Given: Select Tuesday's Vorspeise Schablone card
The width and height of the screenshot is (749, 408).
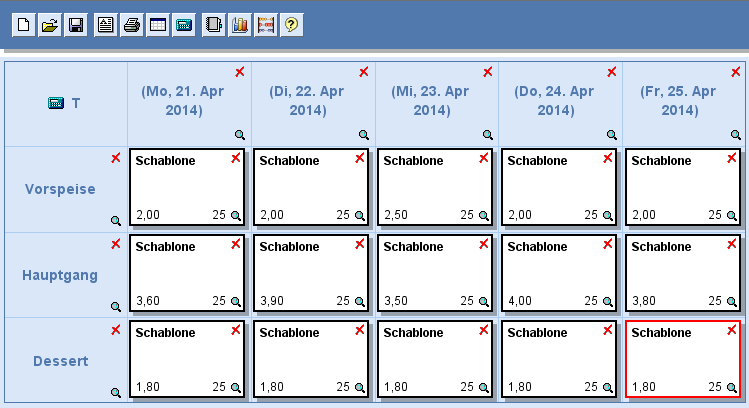Looking at the screenshot, I should click(x=311, y=187).
